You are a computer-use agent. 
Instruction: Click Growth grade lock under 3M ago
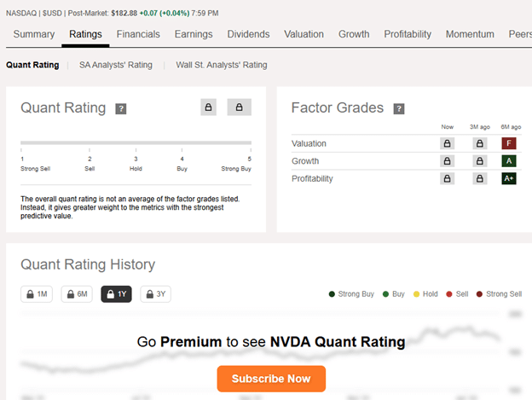point(480,161)
